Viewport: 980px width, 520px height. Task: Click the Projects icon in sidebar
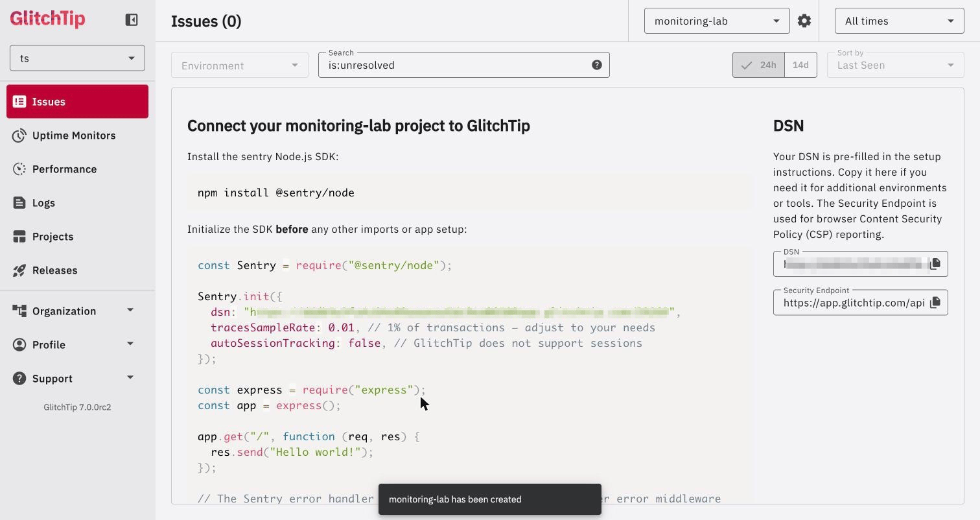19,237
